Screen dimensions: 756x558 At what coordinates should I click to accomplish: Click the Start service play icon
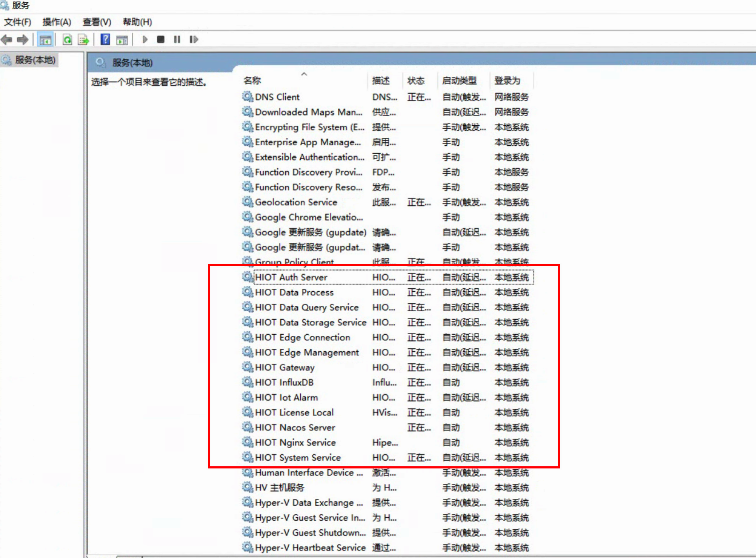(x=145, y=39)
